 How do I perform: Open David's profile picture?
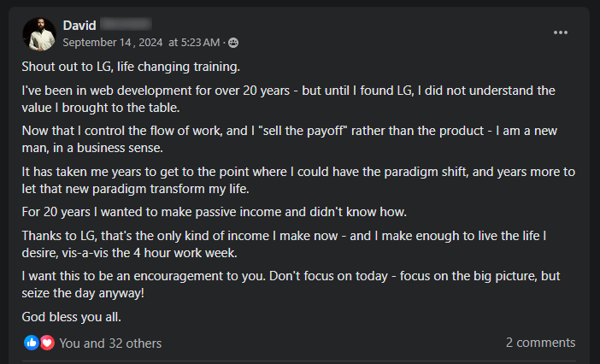click(38, 33)
